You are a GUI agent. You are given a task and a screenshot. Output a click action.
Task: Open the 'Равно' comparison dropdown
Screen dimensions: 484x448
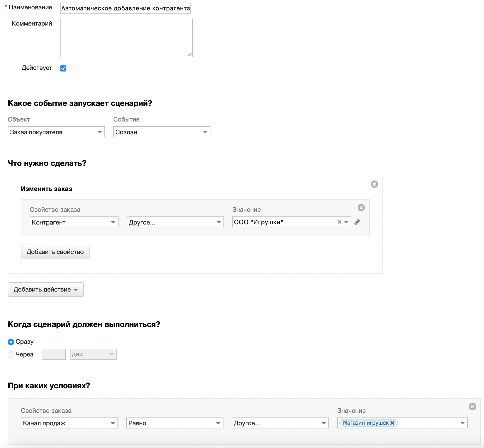(175, 423)
